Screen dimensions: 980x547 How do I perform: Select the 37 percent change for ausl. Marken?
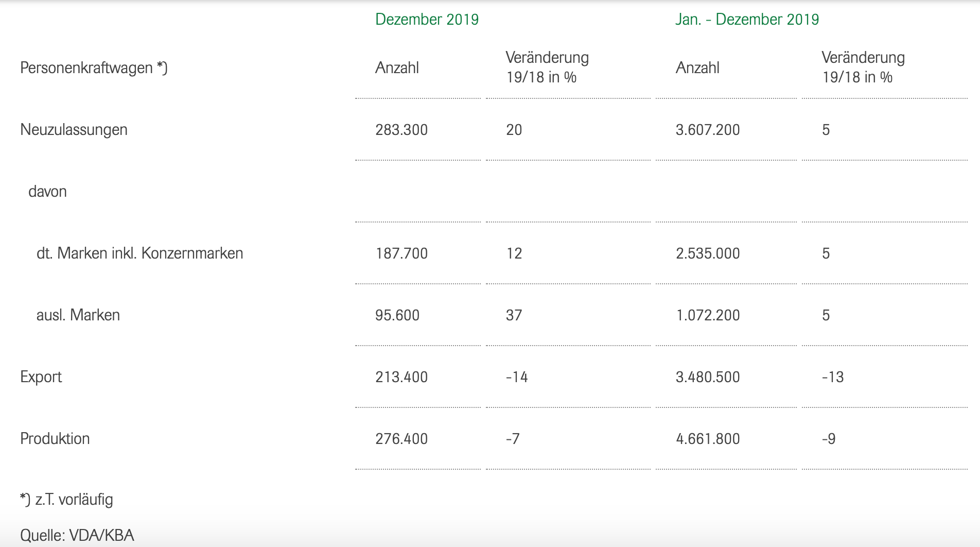coord(514,315)
